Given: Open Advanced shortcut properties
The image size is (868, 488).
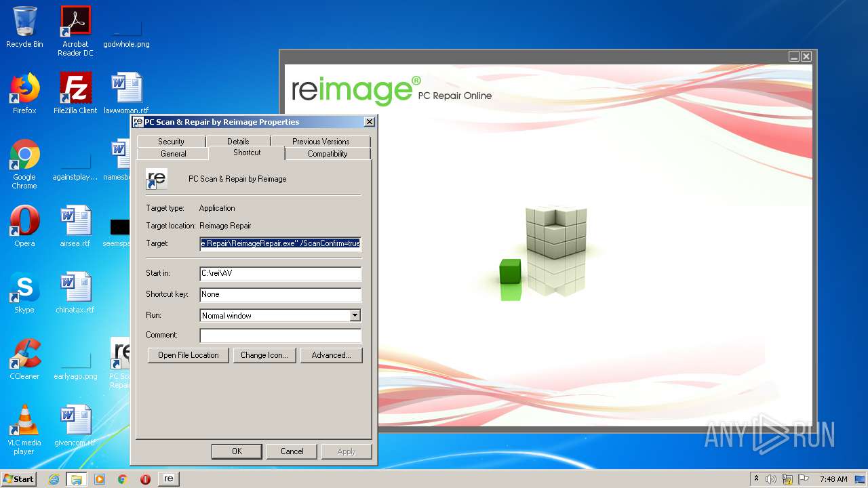Looking at the screenshot, I should click(x=331, y=355).
